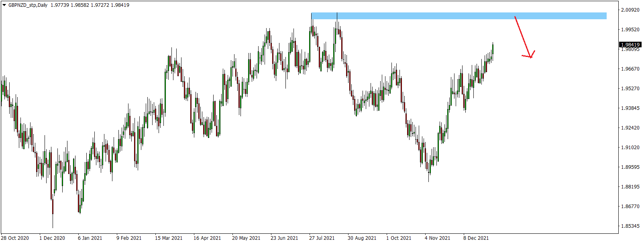This screenshot has width=644, height=243.
Task: Select the high value 1.98582 in header
Action: coord(79,5)
